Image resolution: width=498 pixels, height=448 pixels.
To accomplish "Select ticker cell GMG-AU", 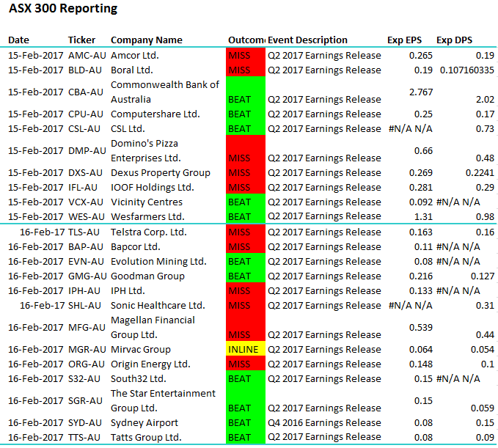I will point(87,276).
